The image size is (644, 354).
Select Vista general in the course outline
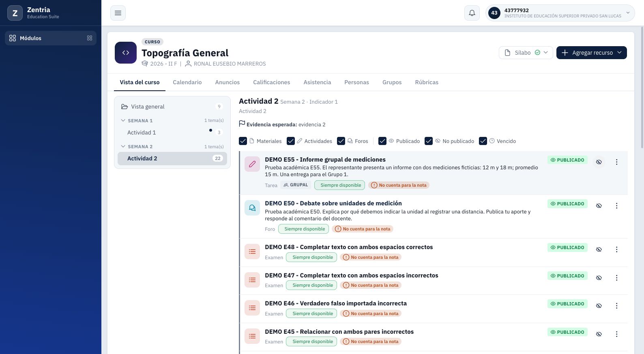[172, 107]
